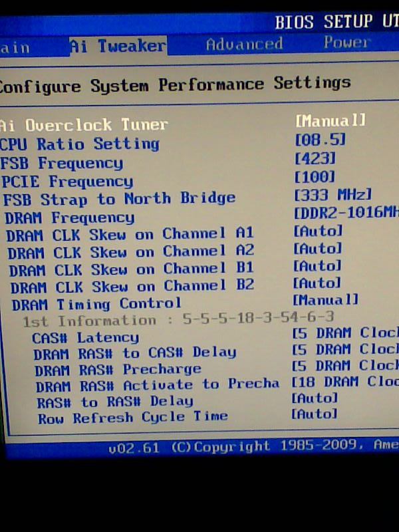399x532 pixels.
Task: Select CAS# Latency 5 DRAM Clocks value
Action: [345, 333]
